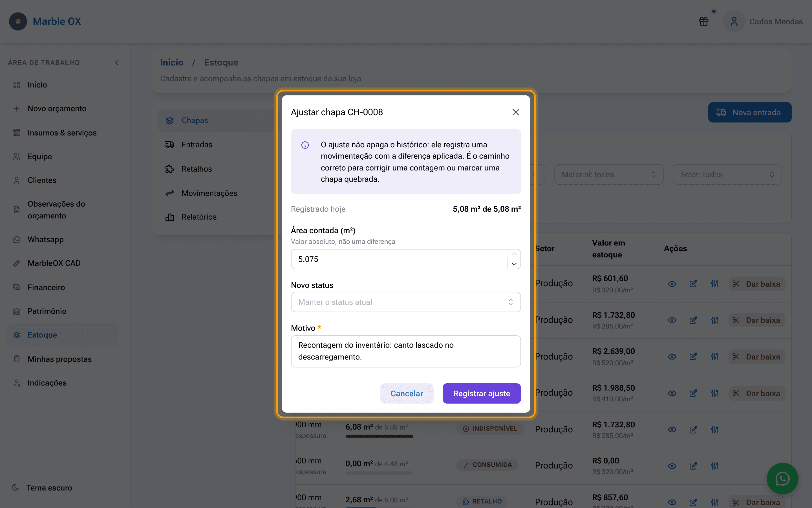The image size is (812, 508).
Task: Click the INDISPONÍVEL status badge
Action: point(490,428)
